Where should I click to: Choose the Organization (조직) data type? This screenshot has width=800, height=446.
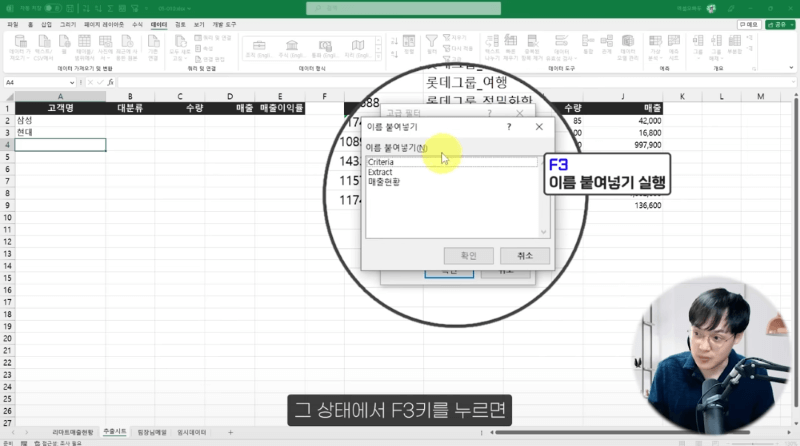pos(259,48)
